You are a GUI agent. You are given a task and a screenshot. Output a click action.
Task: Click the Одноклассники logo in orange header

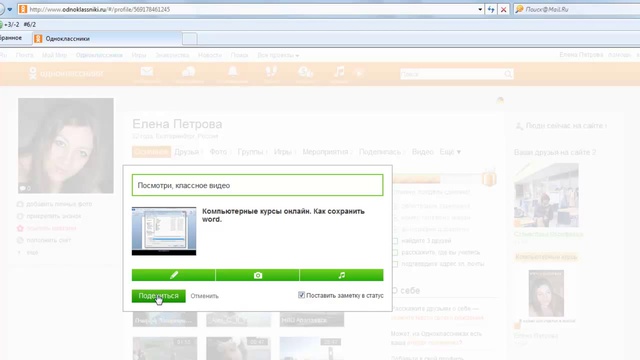(66, 73)
